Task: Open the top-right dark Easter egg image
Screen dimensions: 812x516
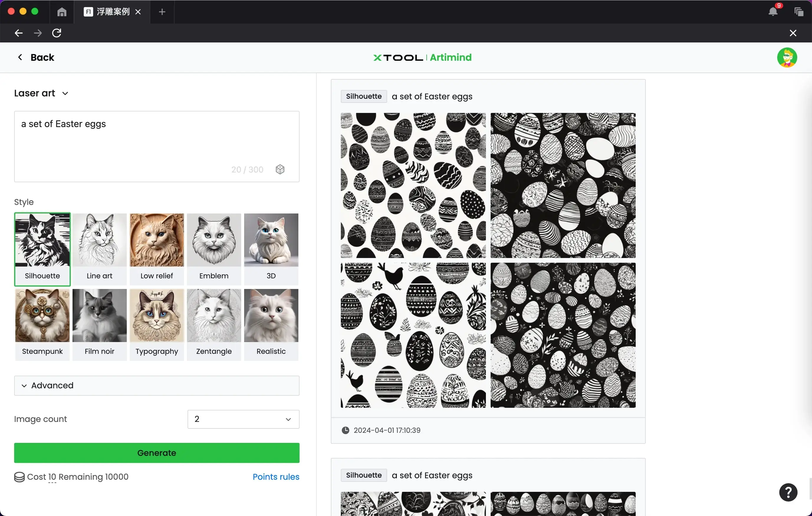Action: pyautogui.click(x=563, y=185)
